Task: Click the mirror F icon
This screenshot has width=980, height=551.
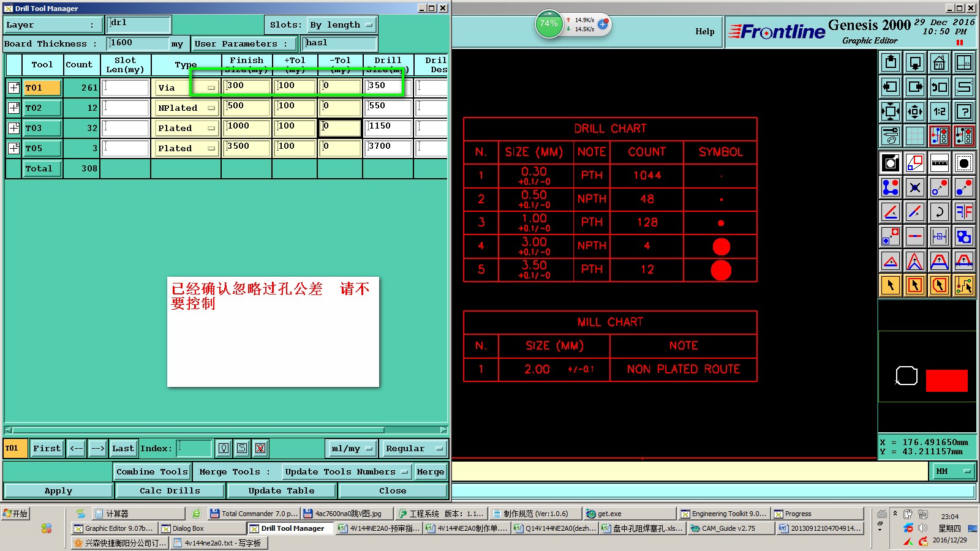Action: [x=964, y=212]
